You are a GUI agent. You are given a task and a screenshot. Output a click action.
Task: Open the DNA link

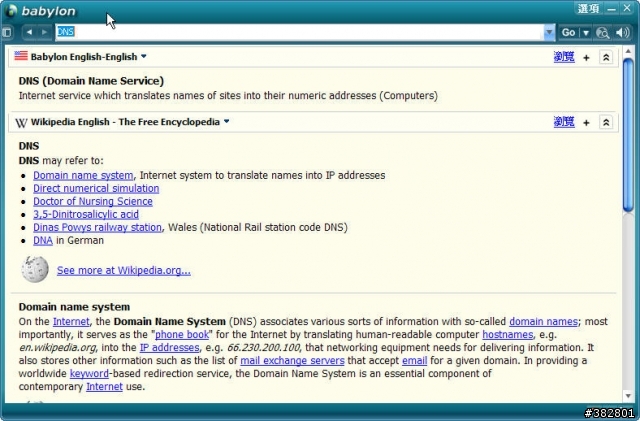tap(43, 241)
